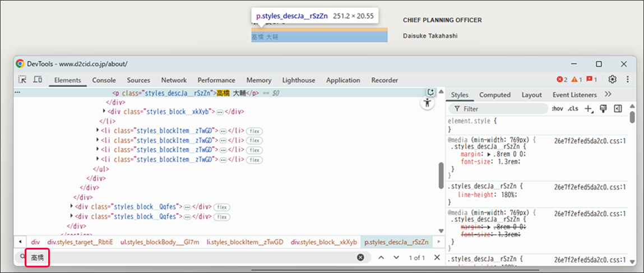Image resolution: width=644 pixels, height=273 pixels.
Task: Close the Elements search bar
Action: tap(437, 257)
